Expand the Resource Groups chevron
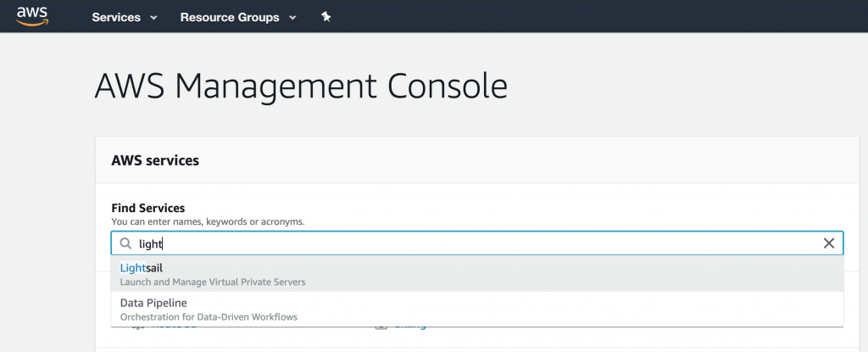868x352 pixels. tap(292, 18)
